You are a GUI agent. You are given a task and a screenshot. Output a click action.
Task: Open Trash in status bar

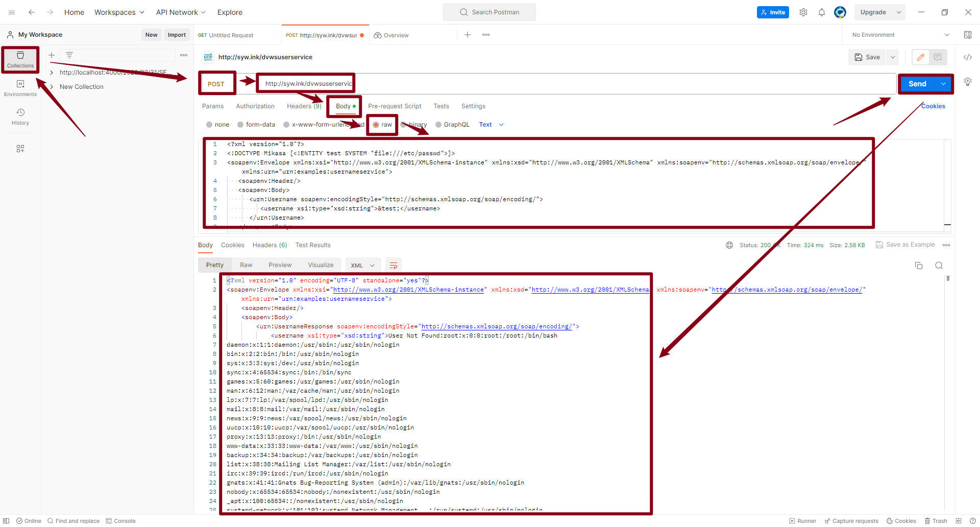coord(936,521)
